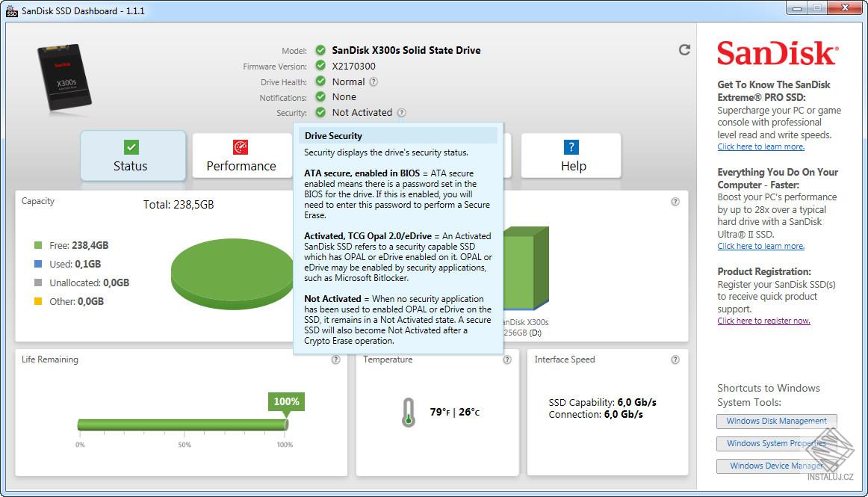Switch to the Performance tab
The width and height of the screenshot is (868, 497).
click(241, 166)
